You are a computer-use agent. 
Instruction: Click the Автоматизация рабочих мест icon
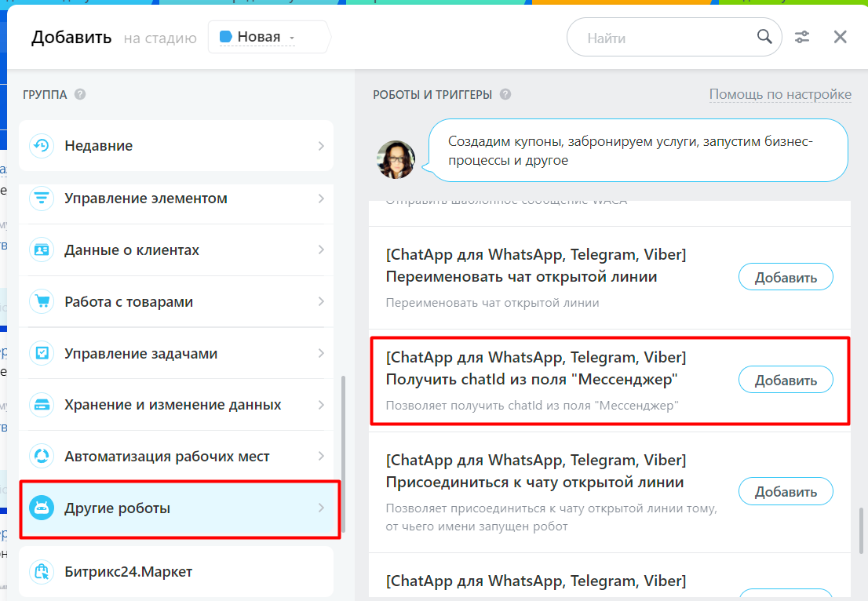tap(41, 457)
